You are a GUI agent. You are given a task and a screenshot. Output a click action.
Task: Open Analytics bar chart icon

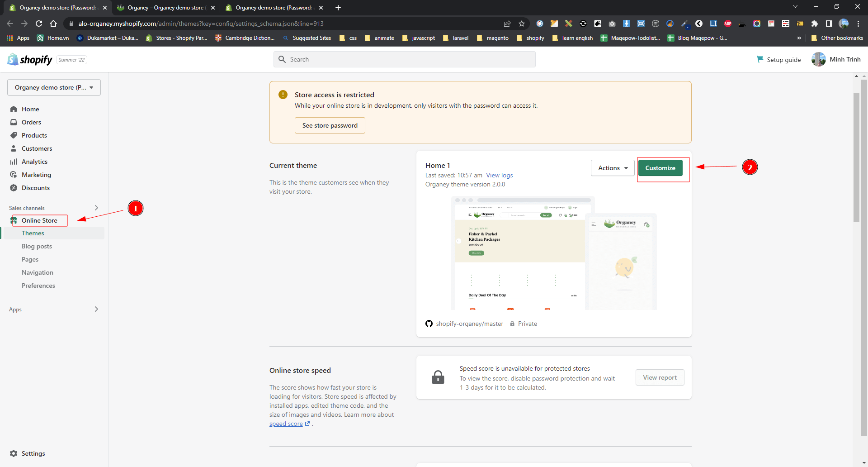14,162
